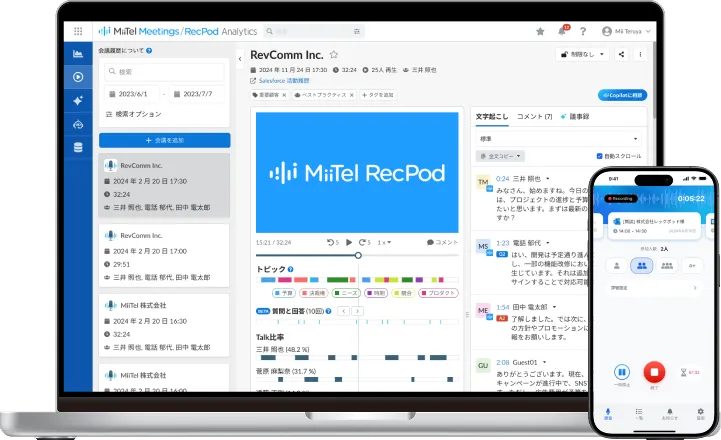Image resolution: width=721 pixels, height=440 pixels.
Task: Star RevComm Inc. as a favorite
Action: (x=334, y=55)
